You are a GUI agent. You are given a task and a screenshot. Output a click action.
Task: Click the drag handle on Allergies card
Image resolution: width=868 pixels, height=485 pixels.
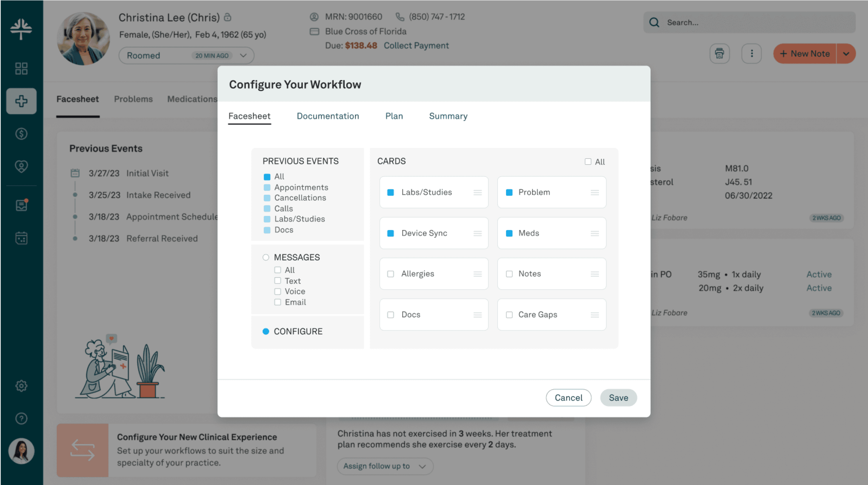click(x=477, y=274)
